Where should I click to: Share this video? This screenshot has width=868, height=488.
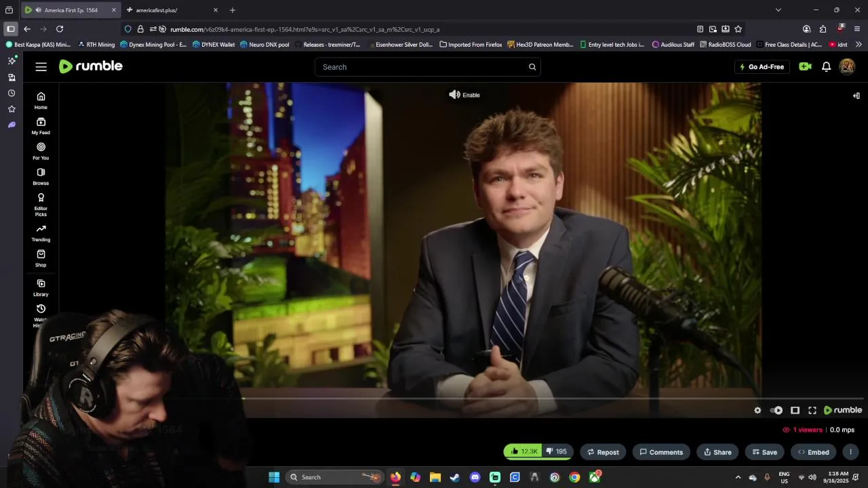click(717, 452)
